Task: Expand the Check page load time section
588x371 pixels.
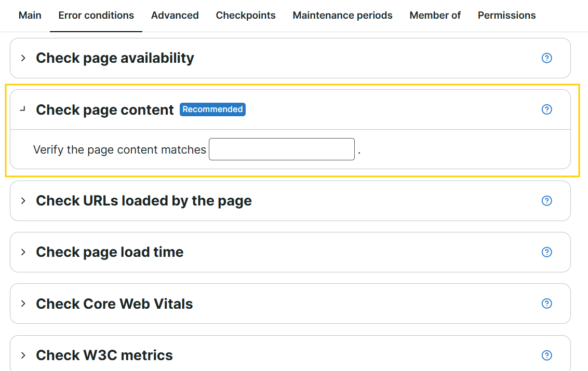Action: point(23,252)
